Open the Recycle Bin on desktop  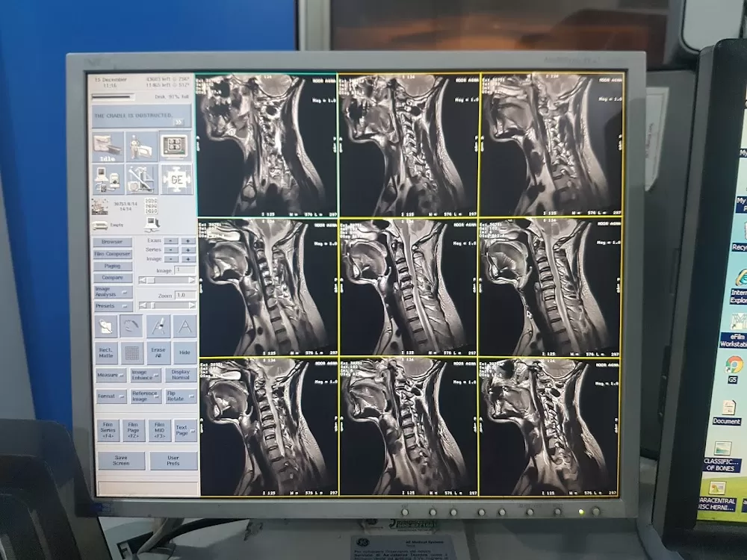[741, 236]
